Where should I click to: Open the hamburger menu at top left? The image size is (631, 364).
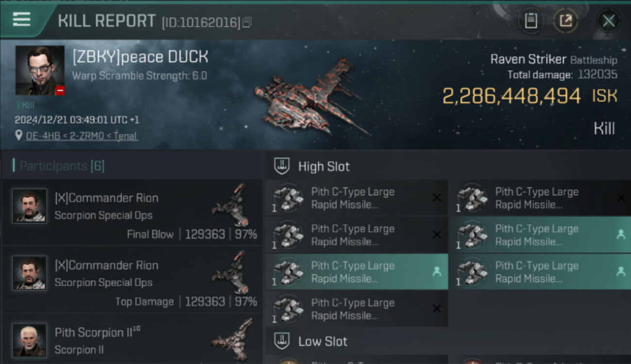[22, 19]
